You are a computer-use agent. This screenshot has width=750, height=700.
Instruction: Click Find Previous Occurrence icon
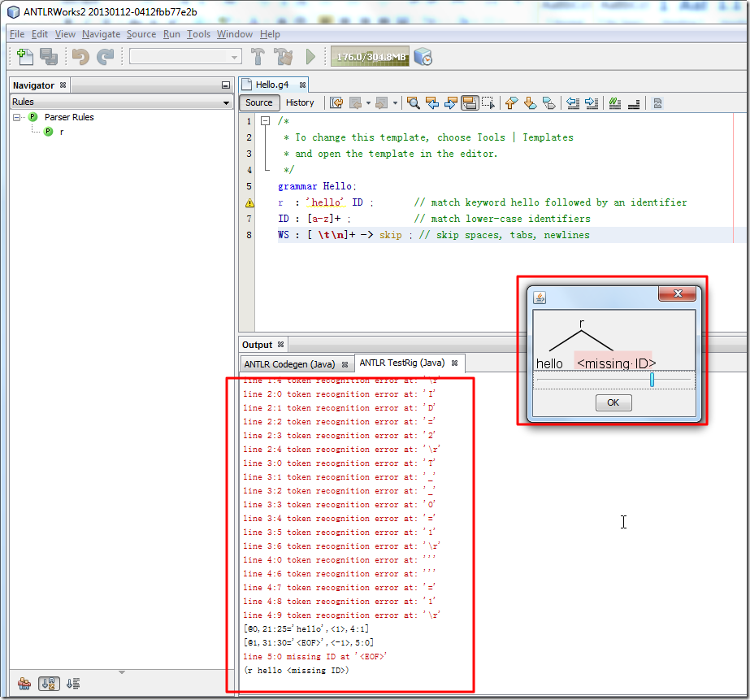click(432, 103)
